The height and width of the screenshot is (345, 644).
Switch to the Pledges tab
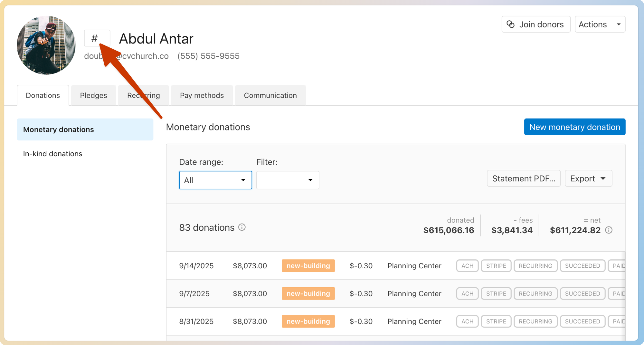[93, 95]
